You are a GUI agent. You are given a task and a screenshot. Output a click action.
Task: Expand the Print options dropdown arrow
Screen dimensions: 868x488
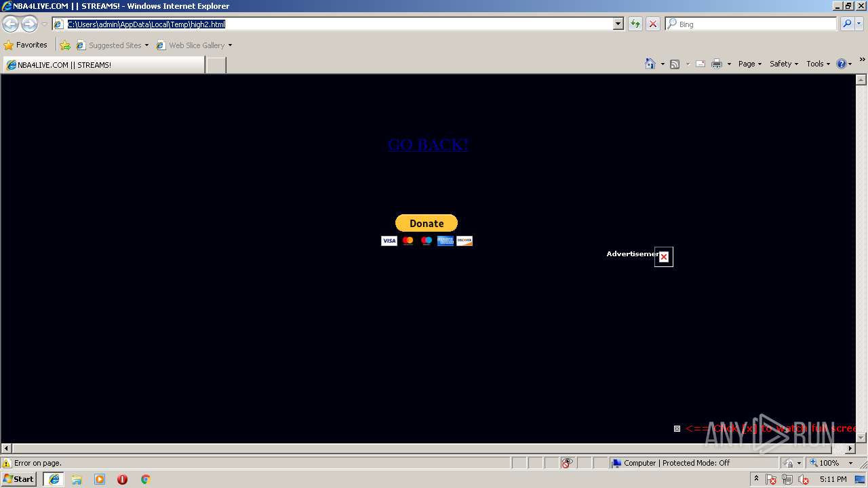729,64
